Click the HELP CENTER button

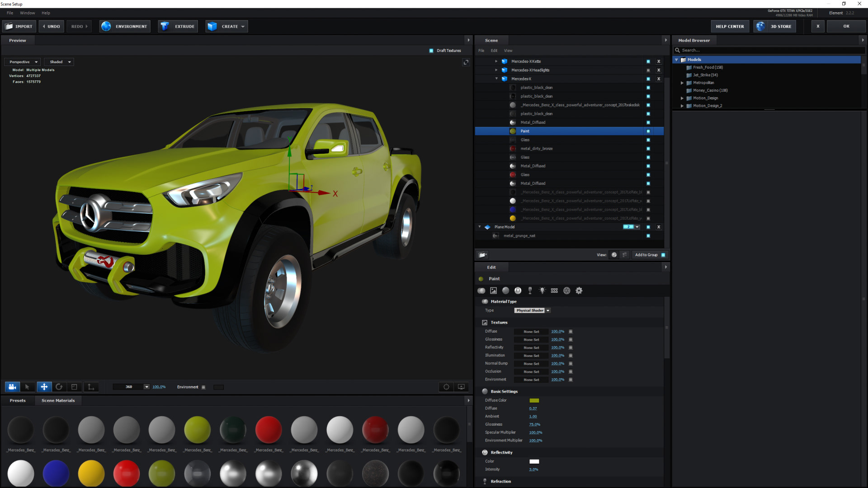pos(729,26)
